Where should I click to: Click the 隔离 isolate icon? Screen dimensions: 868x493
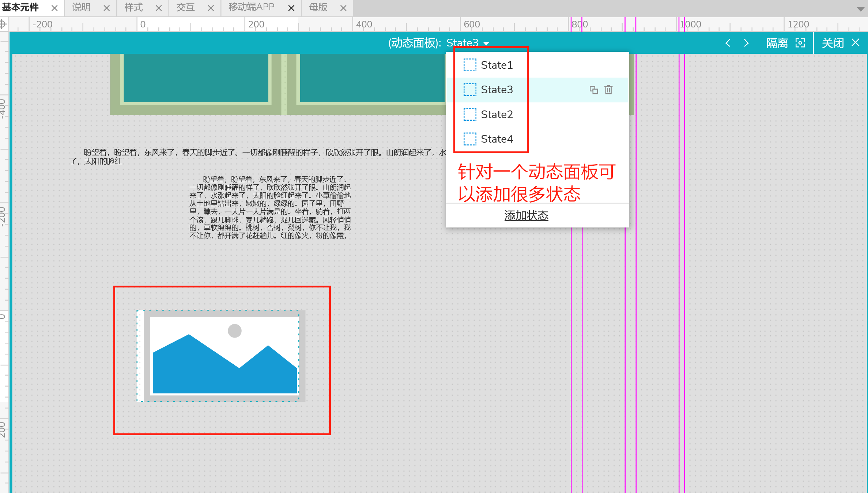click(800, 43)
